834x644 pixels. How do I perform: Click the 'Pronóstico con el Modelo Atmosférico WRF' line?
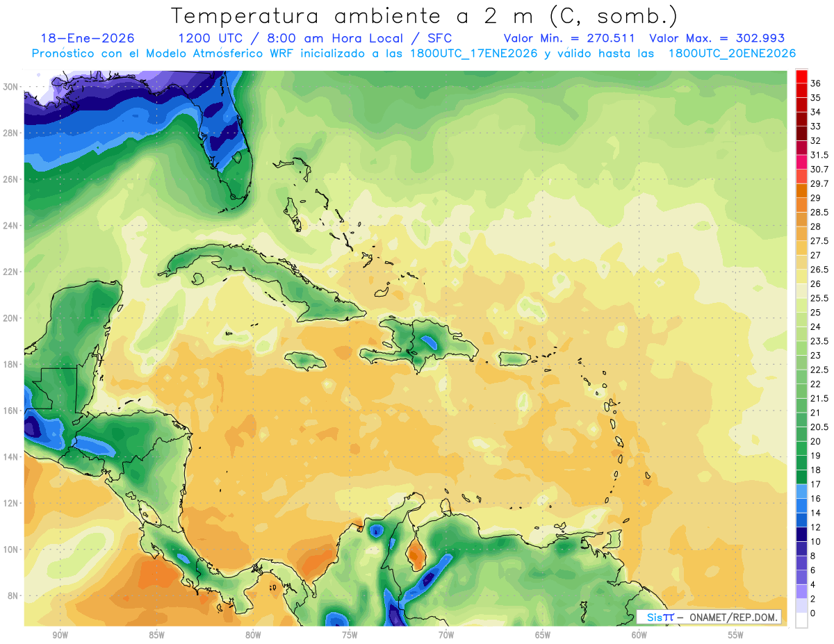pyautogui.click(x=164, y=53)
